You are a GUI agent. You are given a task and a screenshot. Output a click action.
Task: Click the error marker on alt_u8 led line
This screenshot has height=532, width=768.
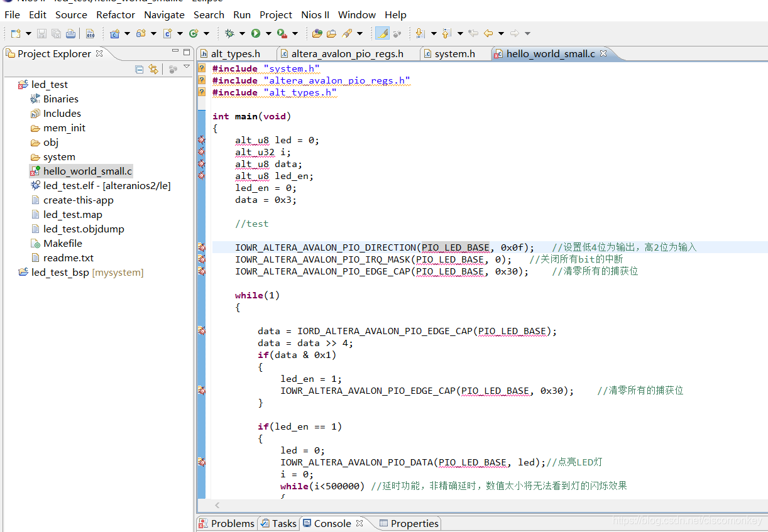tap(202, 140)
